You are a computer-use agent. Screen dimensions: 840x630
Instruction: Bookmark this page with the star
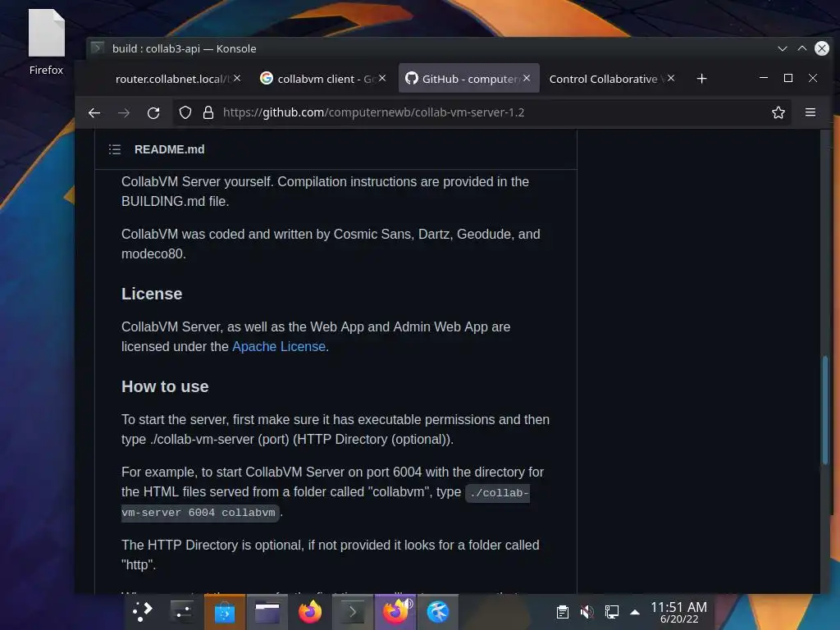778,112
